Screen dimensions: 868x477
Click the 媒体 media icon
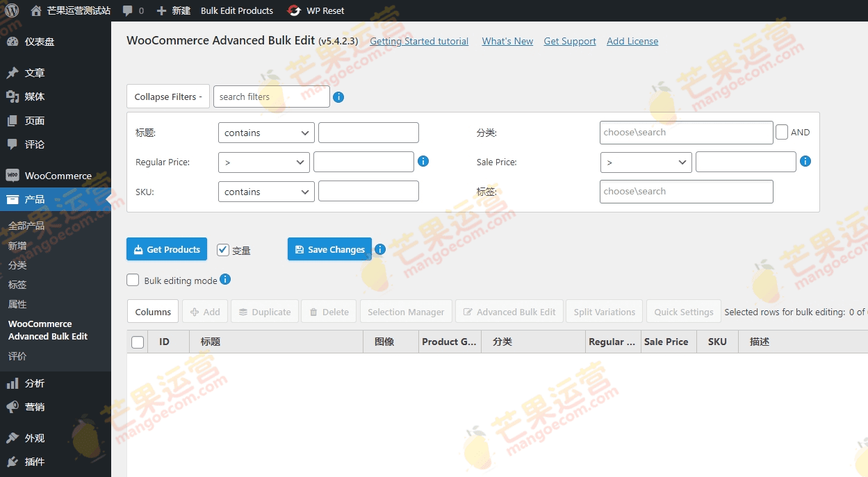[13, 97]
